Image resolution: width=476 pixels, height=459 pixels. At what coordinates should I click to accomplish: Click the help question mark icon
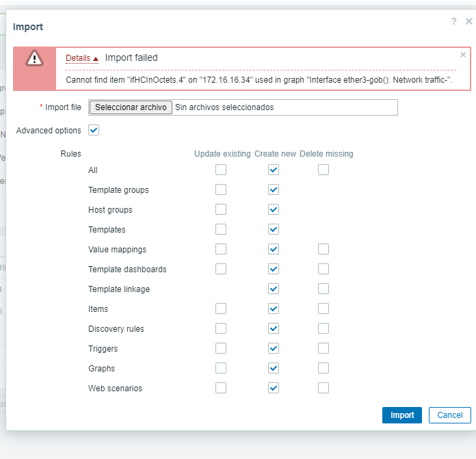(453, 22)
